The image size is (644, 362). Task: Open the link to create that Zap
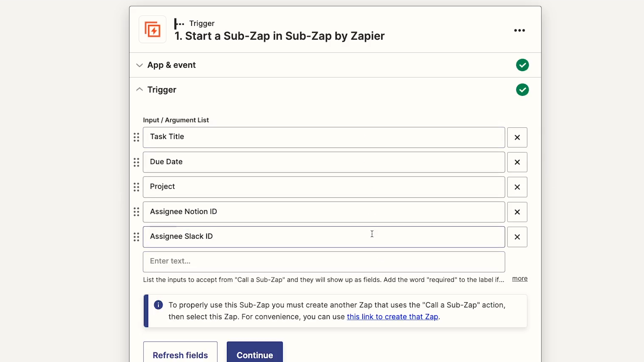pyautogui.click(x=392, y=317)
